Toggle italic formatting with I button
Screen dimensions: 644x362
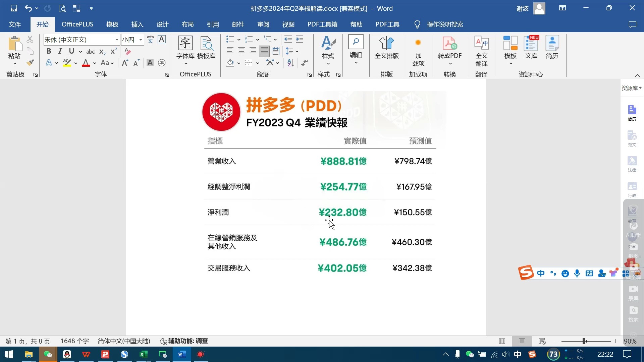coord(59,51)
